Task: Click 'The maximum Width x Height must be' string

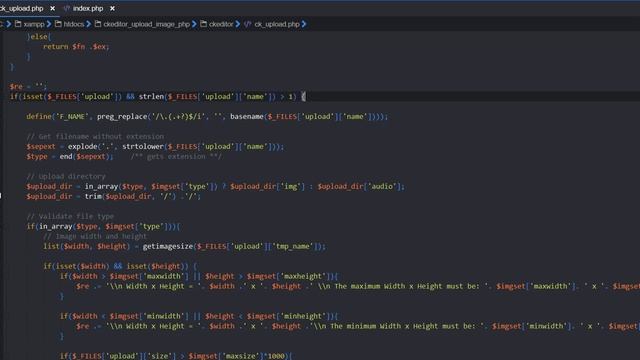Action: [x=407, y=286]
